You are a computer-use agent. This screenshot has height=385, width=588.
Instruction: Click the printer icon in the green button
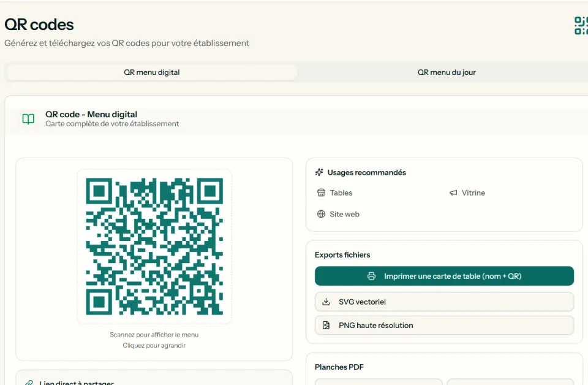point(371,276)
